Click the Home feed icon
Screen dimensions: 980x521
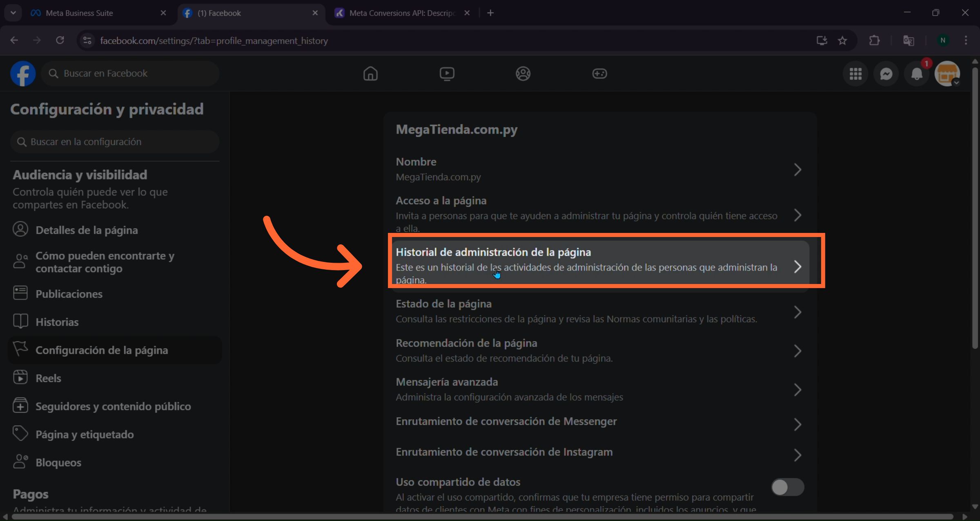(371, 74)
